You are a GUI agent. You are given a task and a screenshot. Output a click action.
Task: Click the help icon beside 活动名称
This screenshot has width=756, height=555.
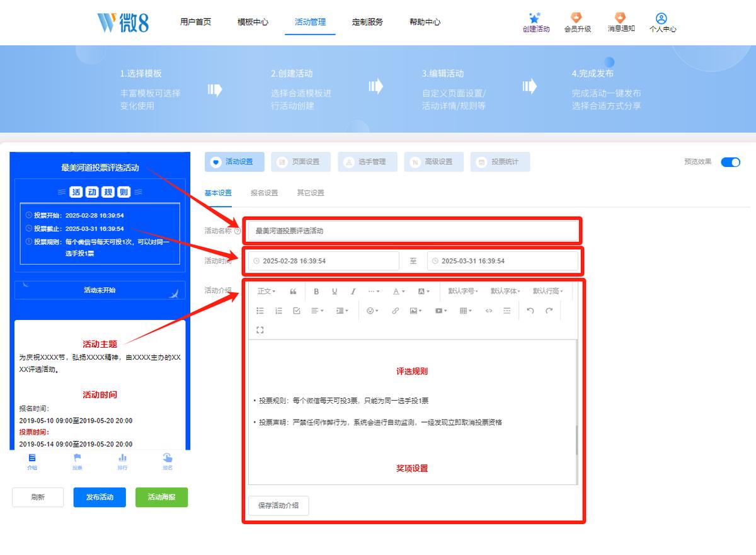[238, 231]
